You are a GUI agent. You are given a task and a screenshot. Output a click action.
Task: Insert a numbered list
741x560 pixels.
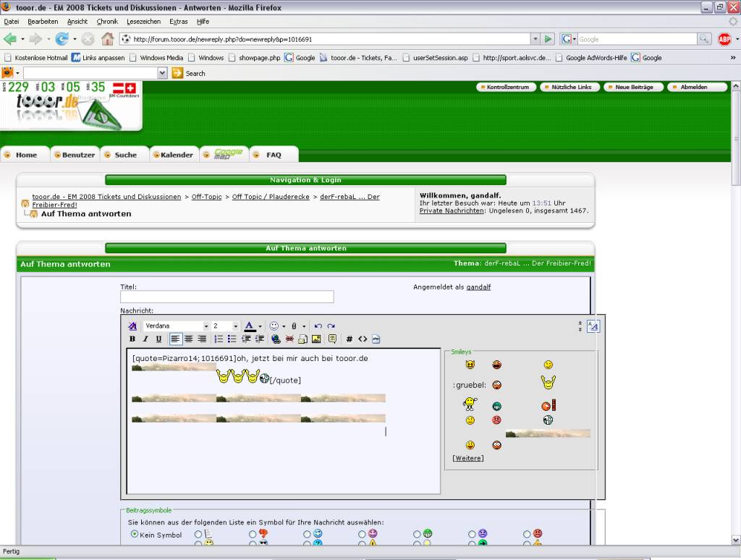(x=219, y=339)
